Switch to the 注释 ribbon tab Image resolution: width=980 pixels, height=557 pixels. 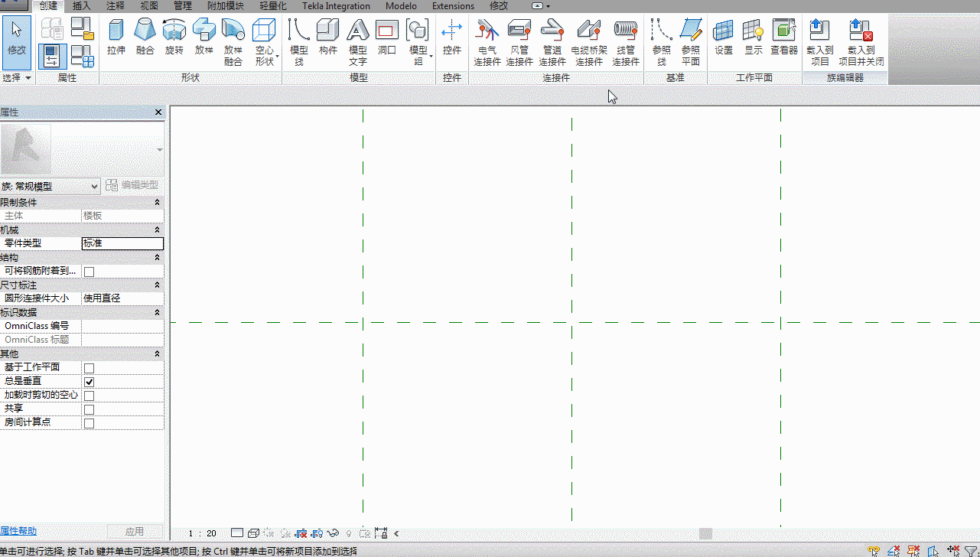(x=115, y=6)
